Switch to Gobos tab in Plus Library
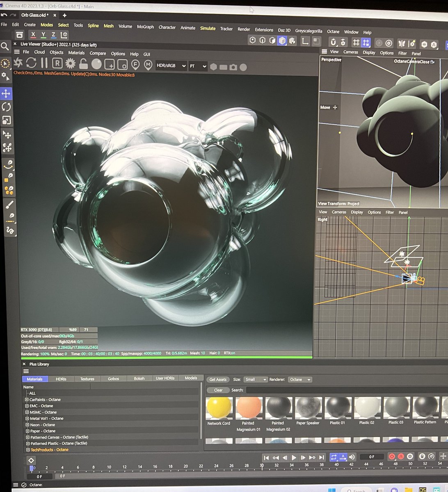This screenshot has width=448, height=492. 113,378
